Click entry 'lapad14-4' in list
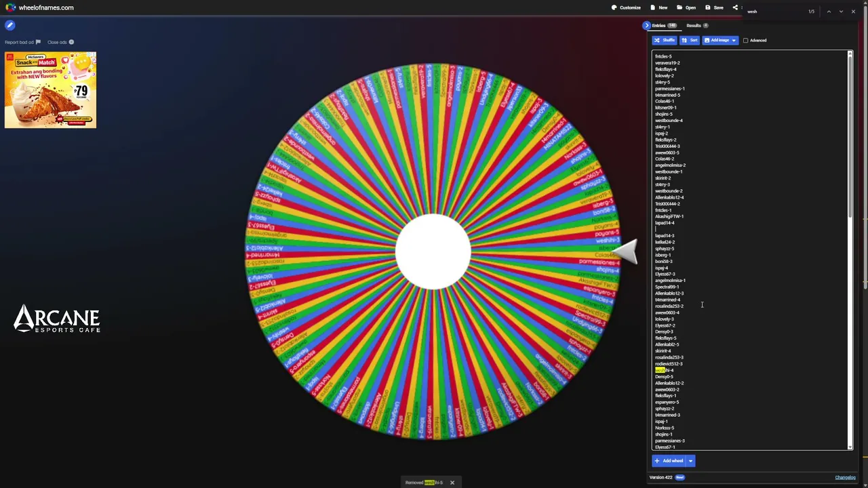The height and width of the screenshot is (488, 868). 665,223
